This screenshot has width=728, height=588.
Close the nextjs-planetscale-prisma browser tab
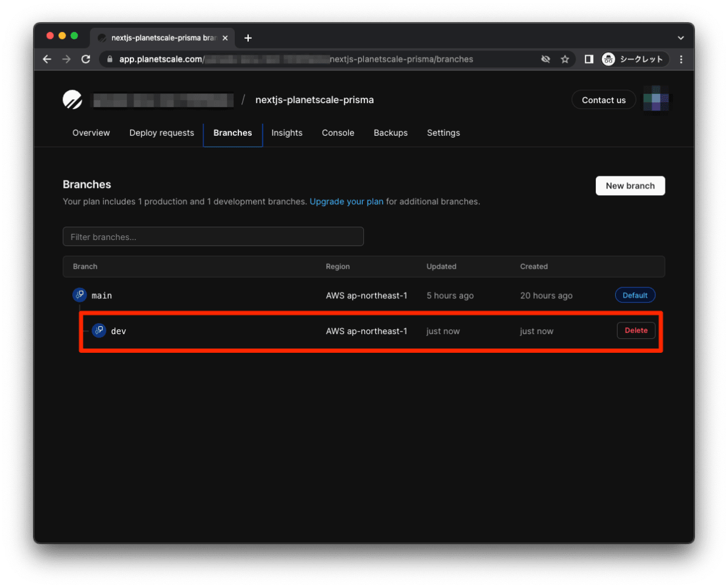[225, 38]
